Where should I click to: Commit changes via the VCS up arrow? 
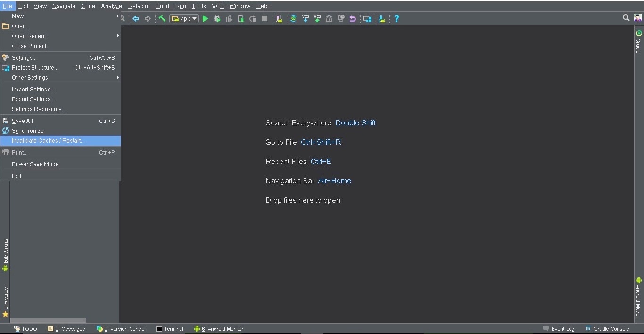pyautogui.click(x=317, y=19)
